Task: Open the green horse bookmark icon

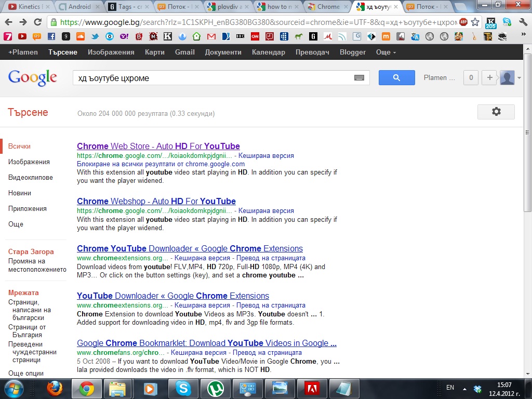Action: 299,36
